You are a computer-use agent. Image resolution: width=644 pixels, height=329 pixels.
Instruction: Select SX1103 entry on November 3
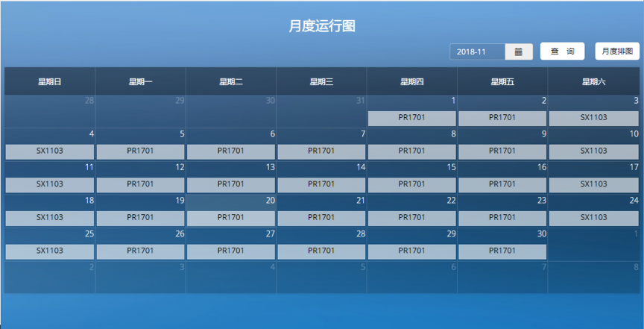[x=594, y=119]
